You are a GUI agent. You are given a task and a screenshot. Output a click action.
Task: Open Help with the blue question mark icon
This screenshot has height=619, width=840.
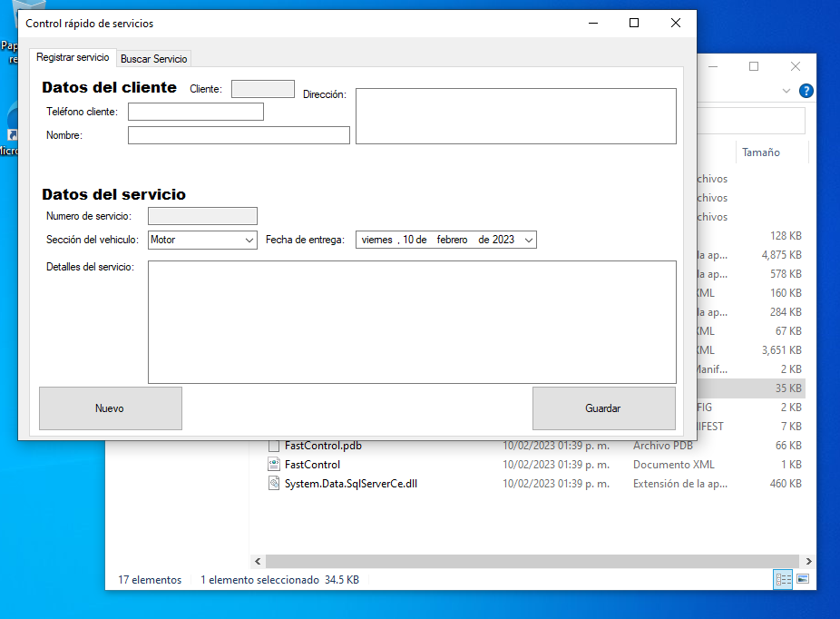coord(806,91)
